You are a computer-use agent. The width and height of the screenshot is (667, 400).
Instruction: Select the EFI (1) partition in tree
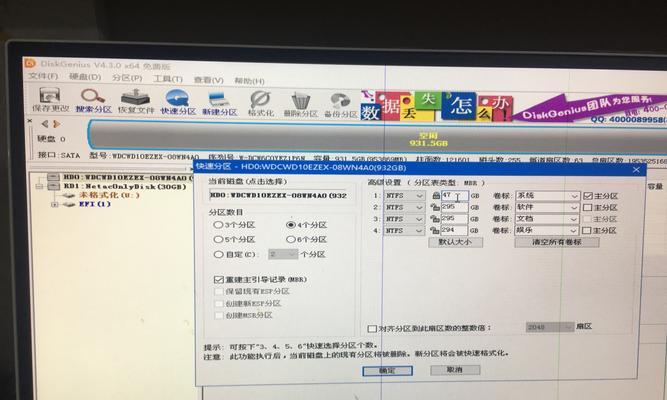point(95,204)
